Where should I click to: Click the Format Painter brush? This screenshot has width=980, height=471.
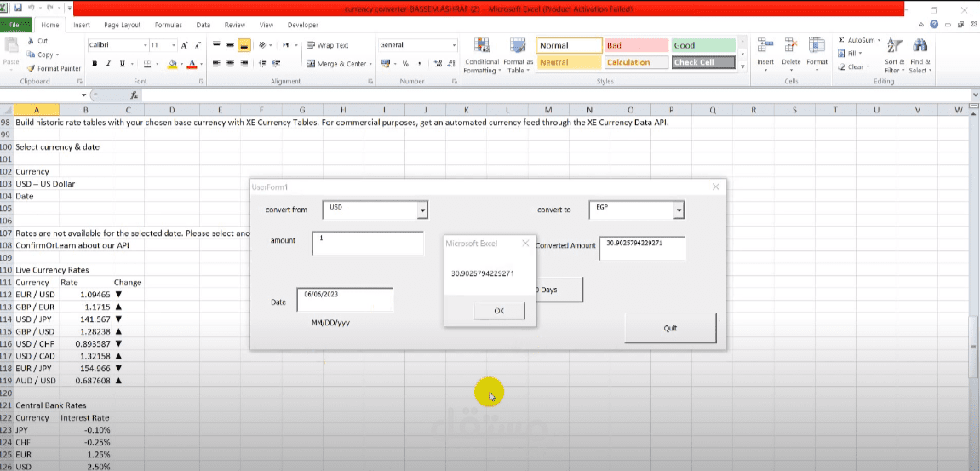(x=32, y=68)
